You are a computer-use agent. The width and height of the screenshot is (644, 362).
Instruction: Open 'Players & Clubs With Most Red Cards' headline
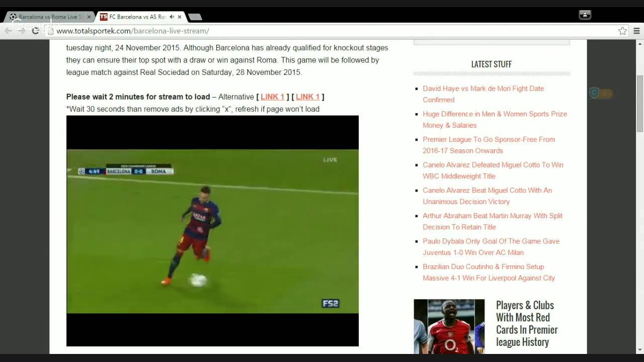point(527,324)
